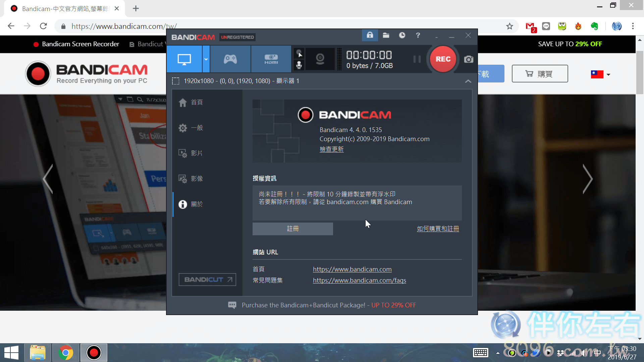Take a screenshot with the camera icon
644x362 pixels.
pyautogui.click(x=469, y=59)
